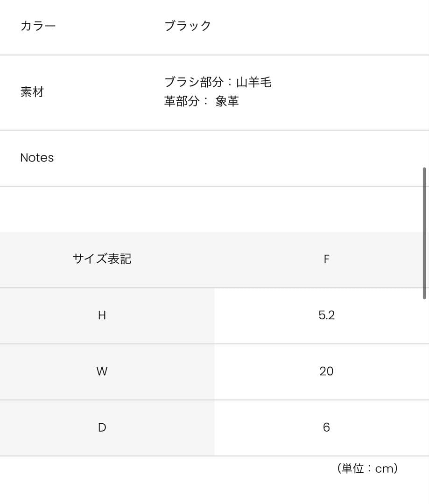The image size is (429, 504).
Task: Click the vertical scrollbar thumb
Action: (x=424, y=232)
